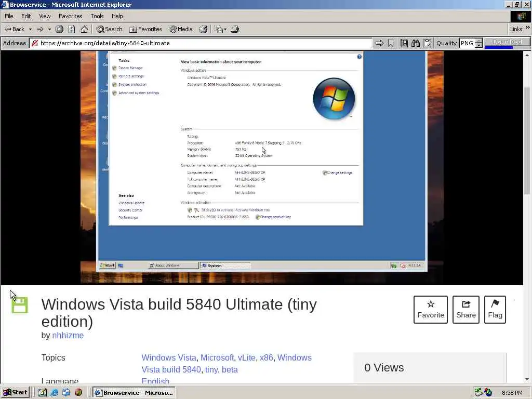
Task: Click the binoculars find icon
Action: tap(416, 43)
